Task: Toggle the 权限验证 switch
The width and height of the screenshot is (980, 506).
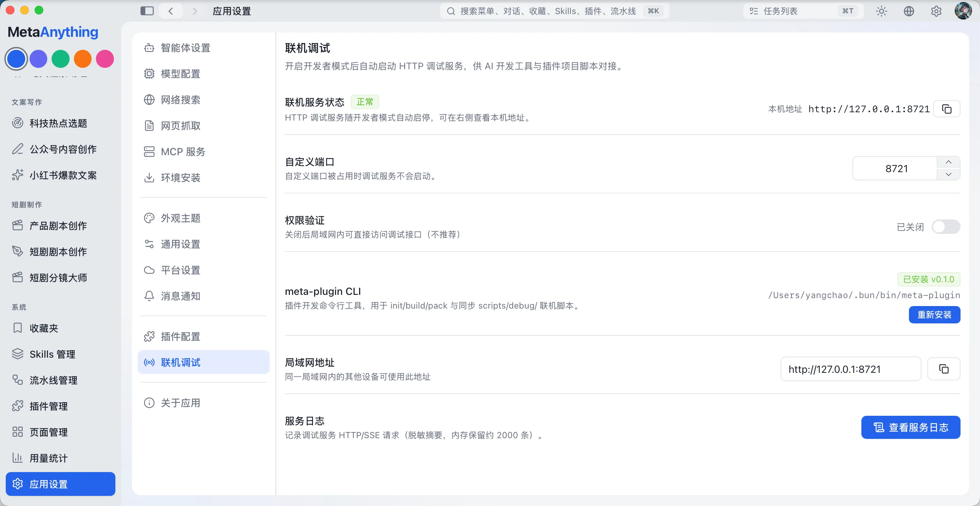Action: click(x=946, y=227)
